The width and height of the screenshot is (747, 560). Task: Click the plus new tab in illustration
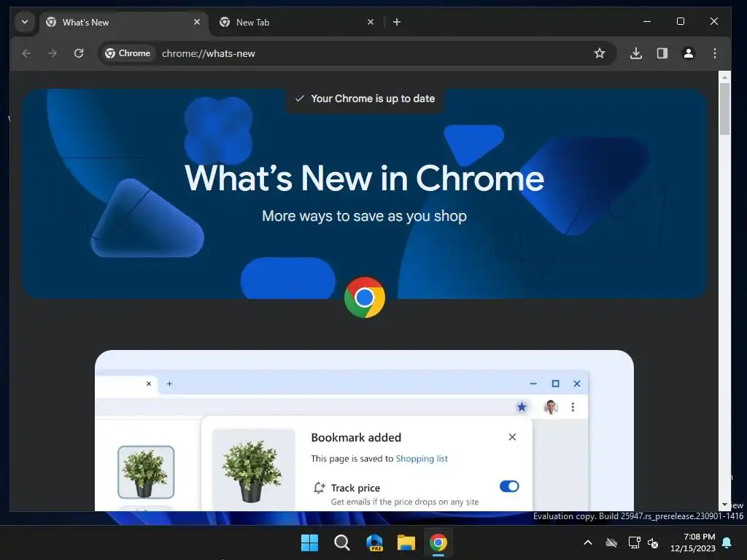pyautogui.click(x=169, y=384)
